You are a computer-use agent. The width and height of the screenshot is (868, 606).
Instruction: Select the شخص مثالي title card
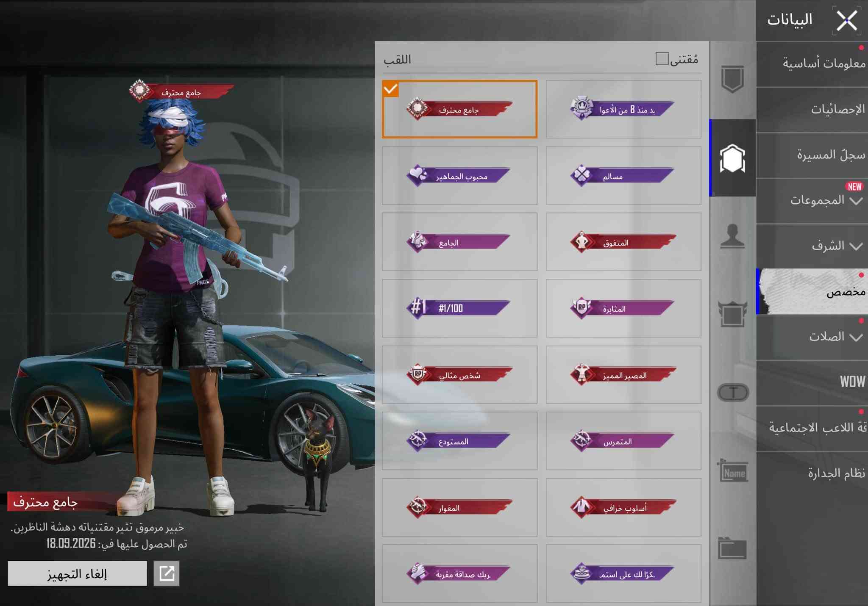pos(459,375)
